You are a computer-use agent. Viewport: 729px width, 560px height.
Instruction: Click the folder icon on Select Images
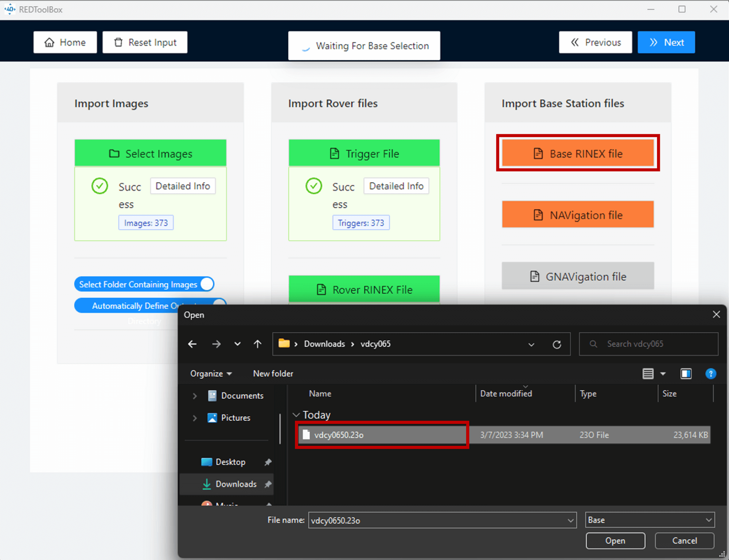tap(114, 153)
